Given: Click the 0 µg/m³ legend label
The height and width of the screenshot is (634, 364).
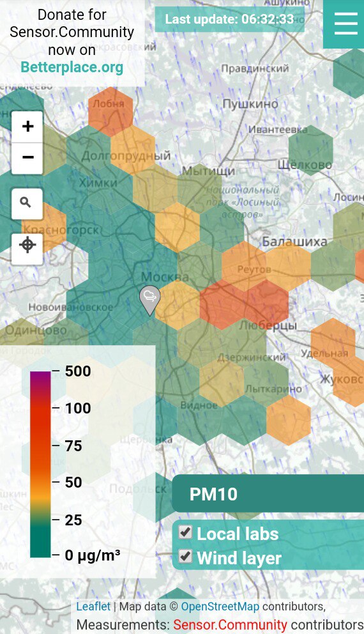Looking at the screenshot, I should [x=93, y=555].
